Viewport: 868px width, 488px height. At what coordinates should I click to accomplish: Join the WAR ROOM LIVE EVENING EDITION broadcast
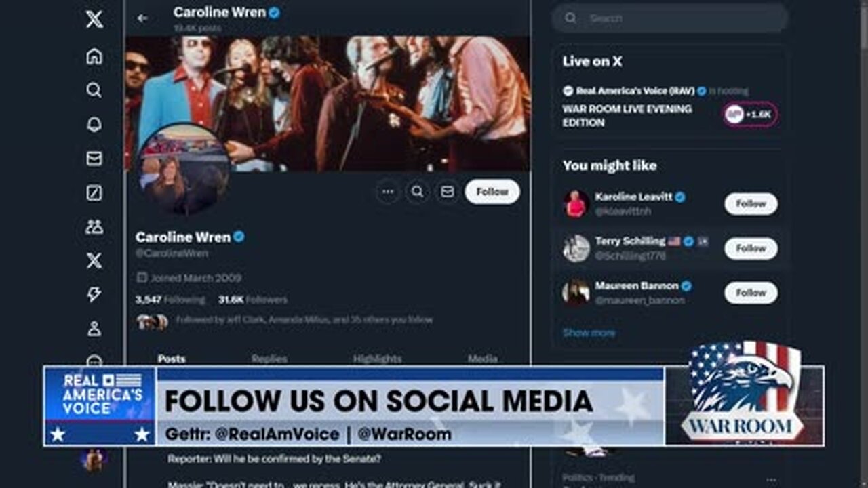coord(627,116)
